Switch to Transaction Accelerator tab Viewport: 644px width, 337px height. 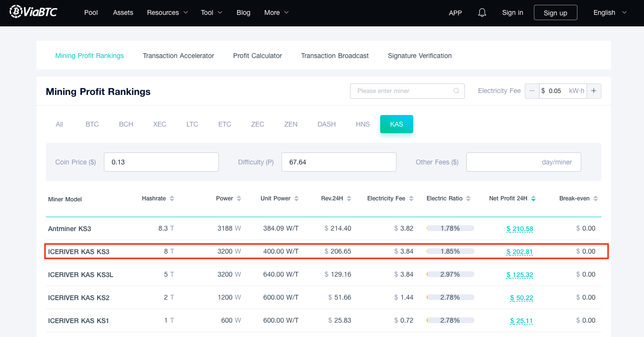(179, 56)
